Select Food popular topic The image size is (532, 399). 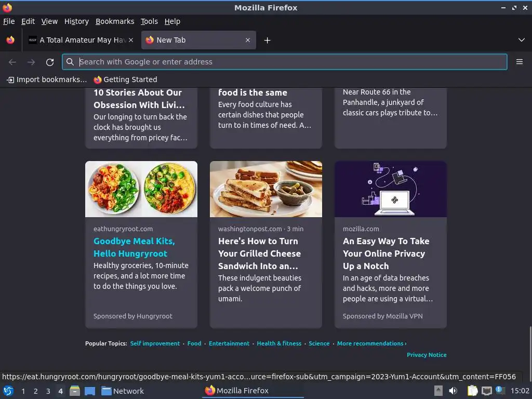(194, 343)
